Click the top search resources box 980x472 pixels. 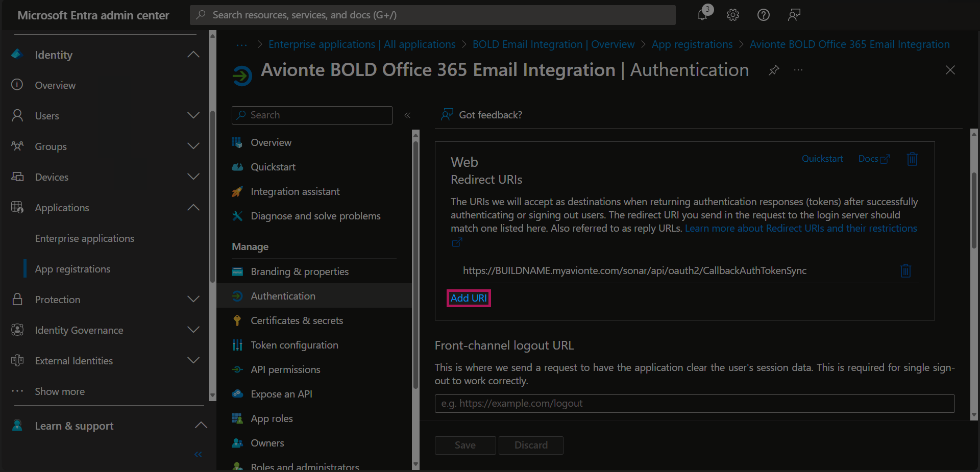(432, 15)
